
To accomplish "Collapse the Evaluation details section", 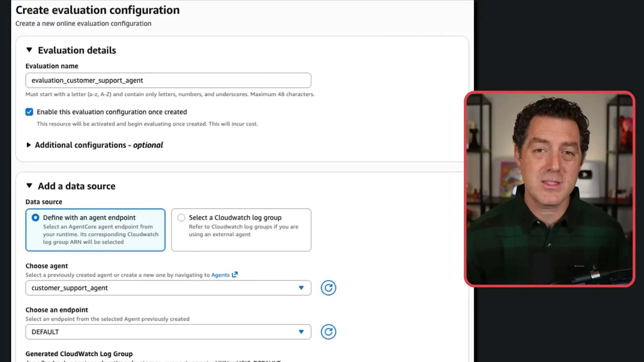I will coord(29,50).
